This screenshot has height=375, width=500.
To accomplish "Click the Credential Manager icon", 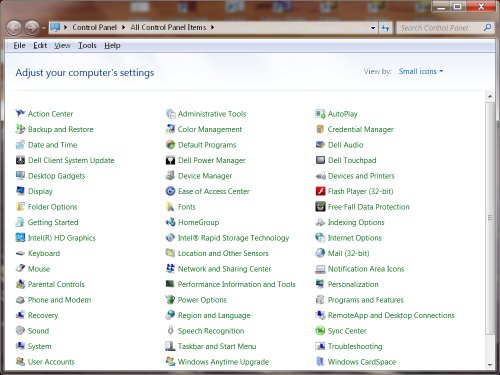I will [x=320, y=129].
